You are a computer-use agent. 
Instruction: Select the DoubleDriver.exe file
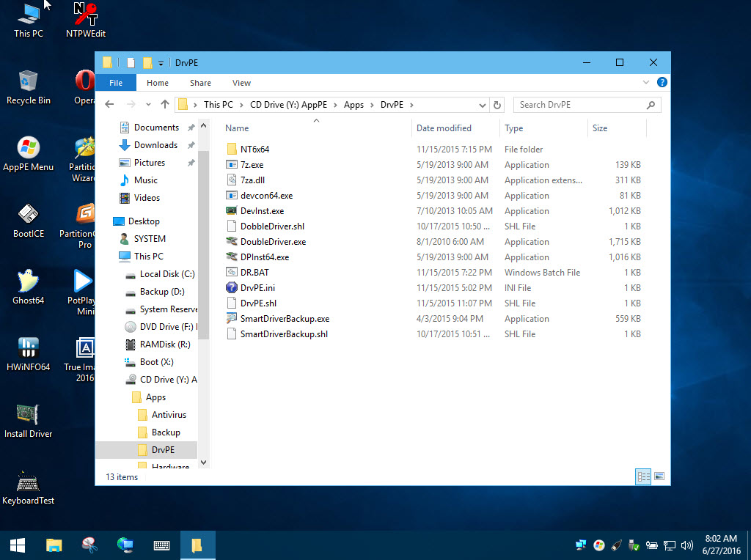click(x=273, y=242)
